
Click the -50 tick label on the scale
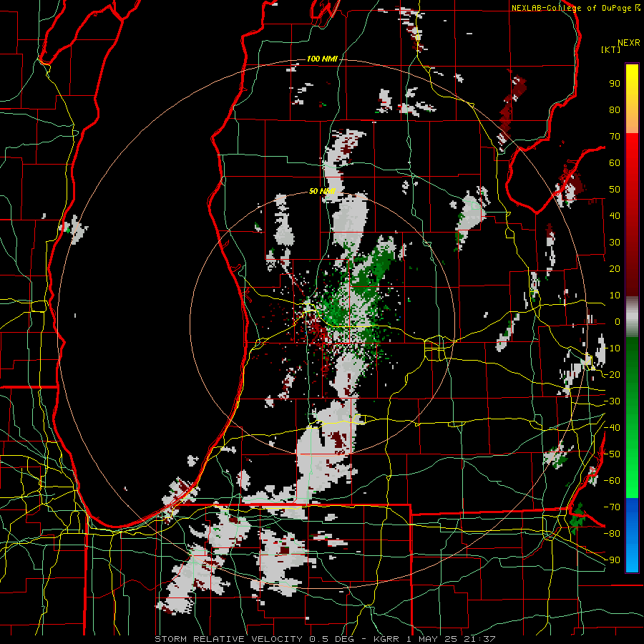[612, 454]
